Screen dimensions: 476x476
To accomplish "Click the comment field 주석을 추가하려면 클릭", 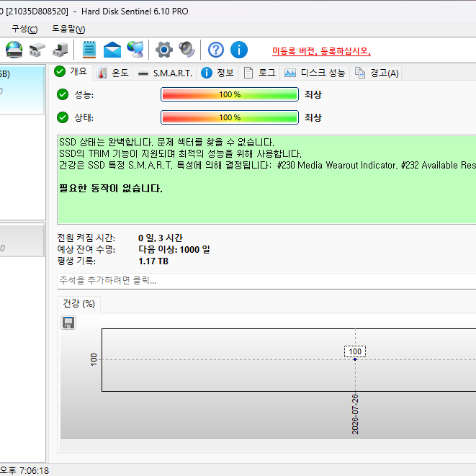I will 266,281.
